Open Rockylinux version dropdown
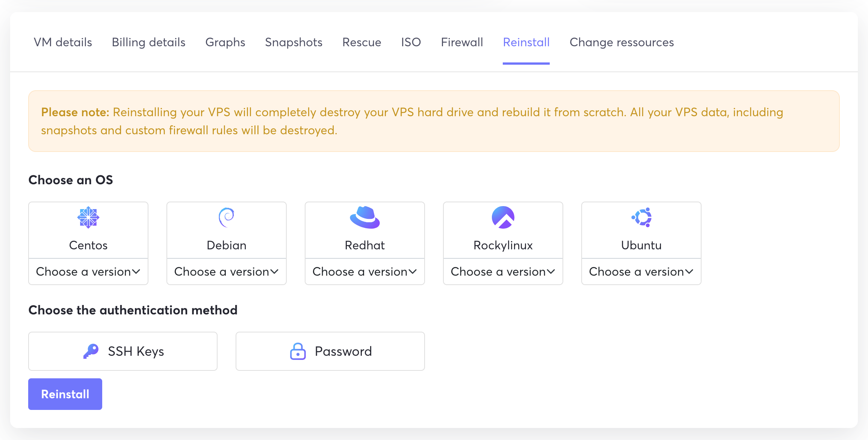 (x=503, y=272)
